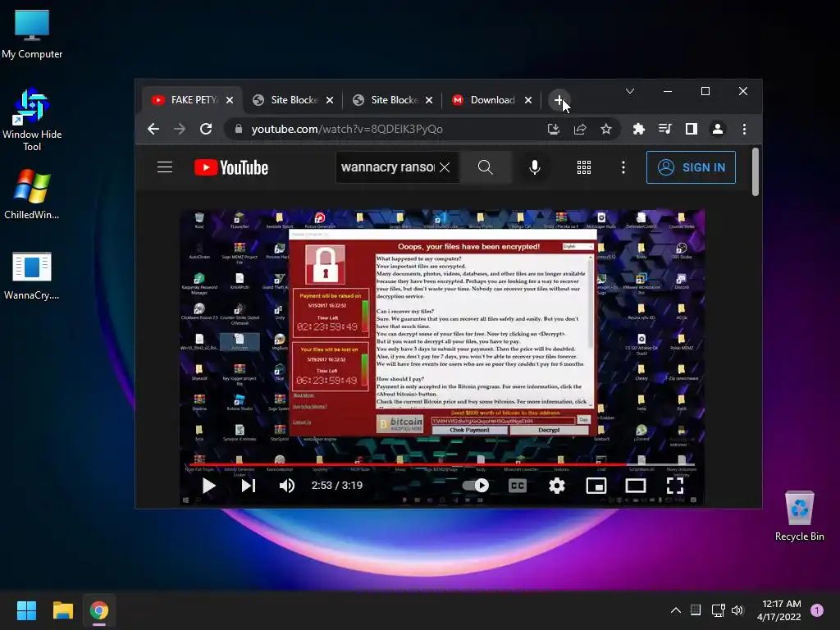Click the tray display icon beside chevron
The height and width of the screenshot is (630, 840).
tap(696, 610)
